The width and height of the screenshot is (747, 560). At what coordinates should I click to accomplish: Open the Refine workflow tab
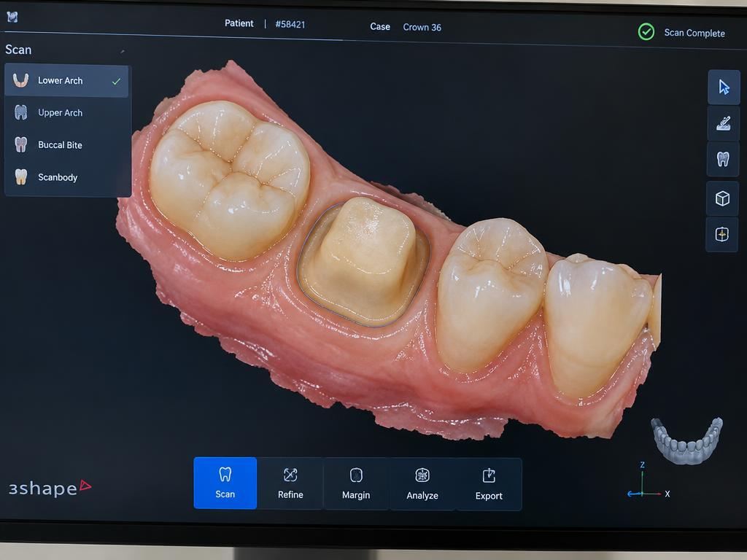(290, 483)
